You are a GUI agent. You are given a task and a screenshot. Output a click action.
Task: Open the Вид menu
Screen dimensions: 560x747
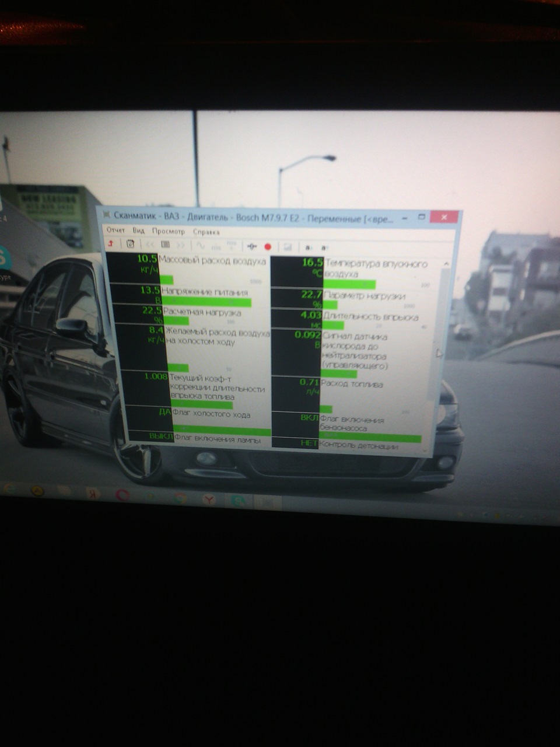(x=138, y=231)
